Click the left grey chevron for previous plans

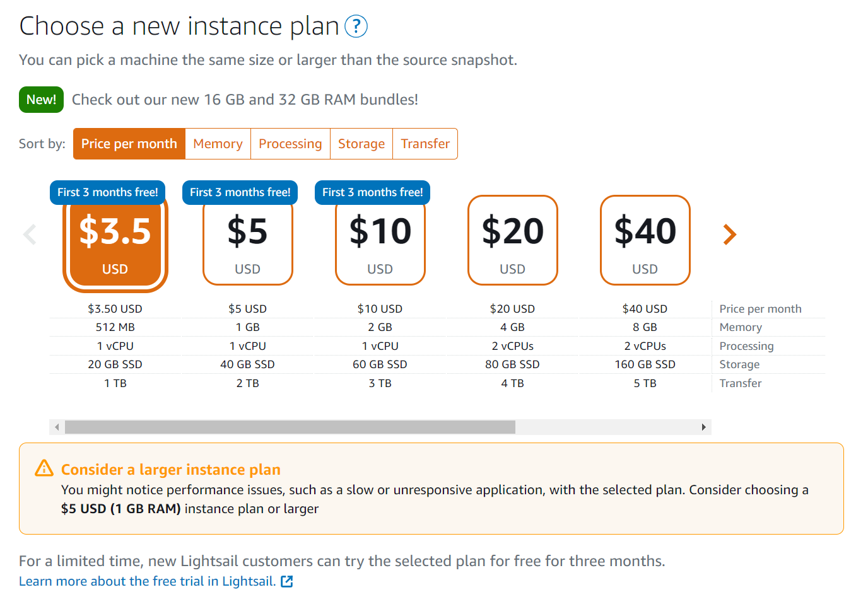tap(30, 235)
